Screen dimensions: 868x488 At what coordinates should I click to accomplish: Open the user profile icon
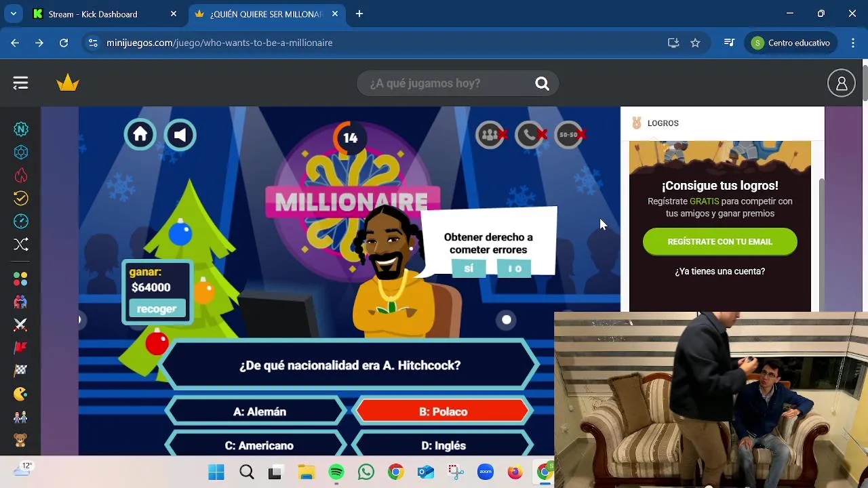pyautogui.click(x=841, y=83)
